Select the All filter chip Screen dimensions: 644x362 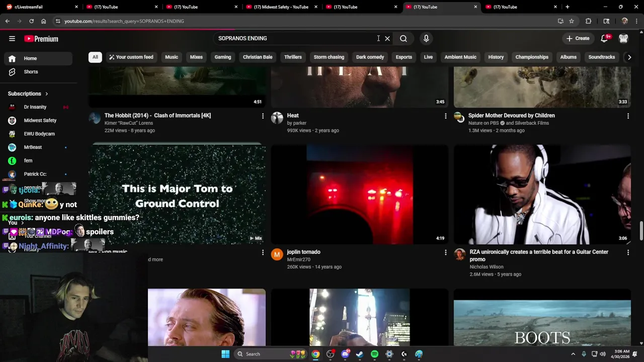[x=95, y=57]
